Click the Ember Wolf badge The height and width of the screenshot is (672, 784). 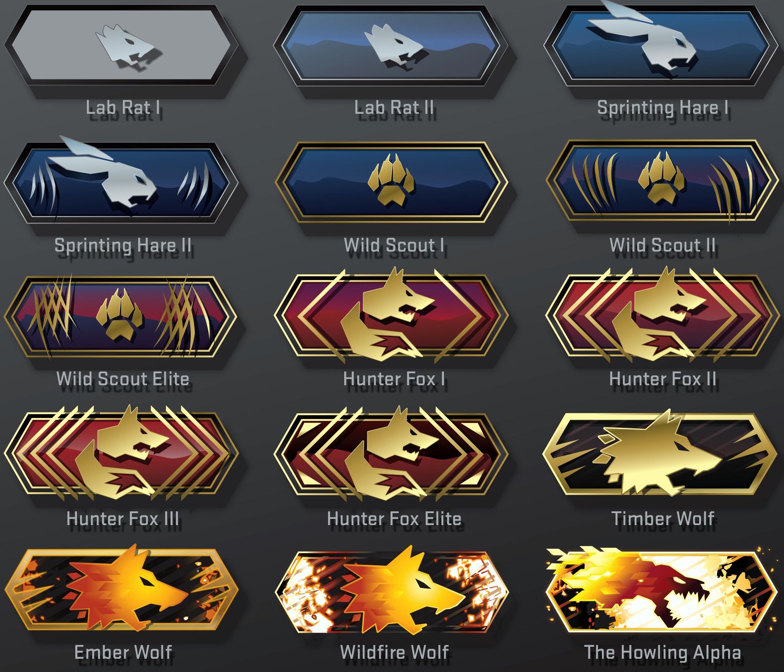click(121, 589)
